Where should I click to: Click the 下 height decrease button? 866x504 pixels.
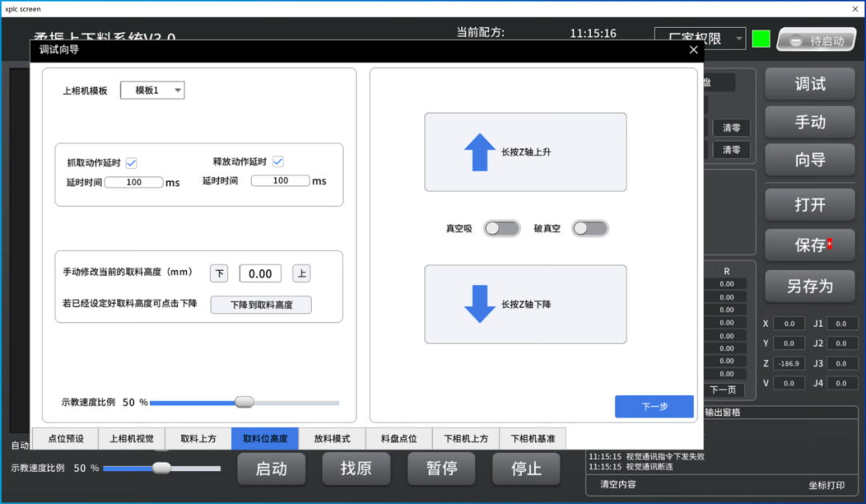tap(219, 273)
